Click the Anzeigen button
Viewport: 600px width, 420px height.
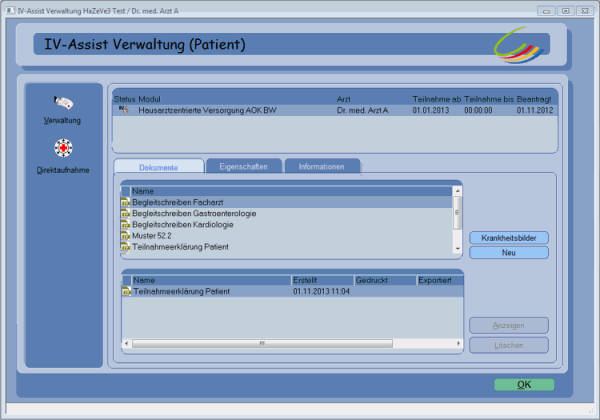click(509, 326)
